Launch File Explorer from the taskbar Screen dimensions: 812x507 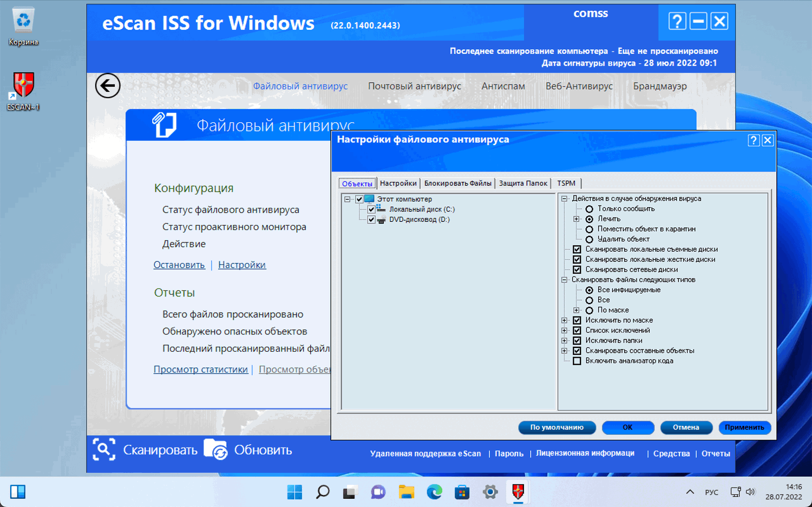407,492
